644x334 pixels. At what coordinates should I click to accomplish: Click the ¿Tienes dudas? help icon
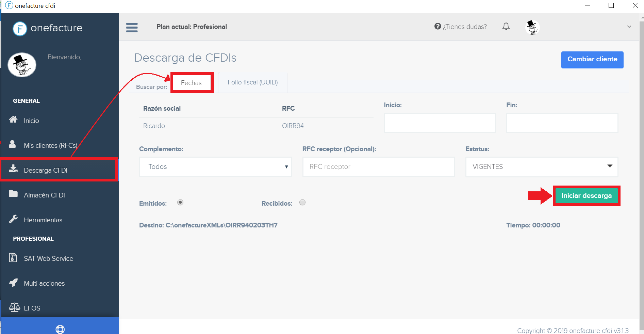(x=437, y=26)
